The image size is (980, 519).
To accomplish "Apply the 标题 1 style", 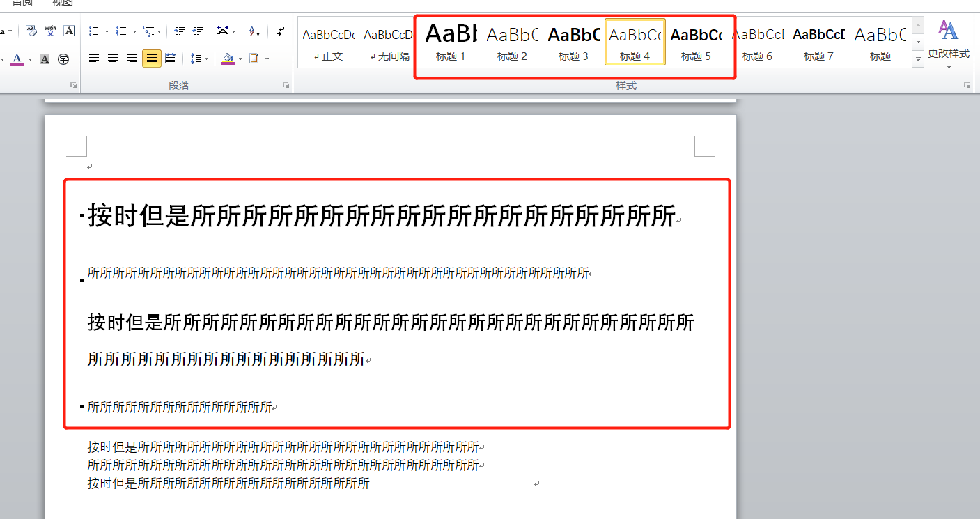I will (x=451, y=42).
